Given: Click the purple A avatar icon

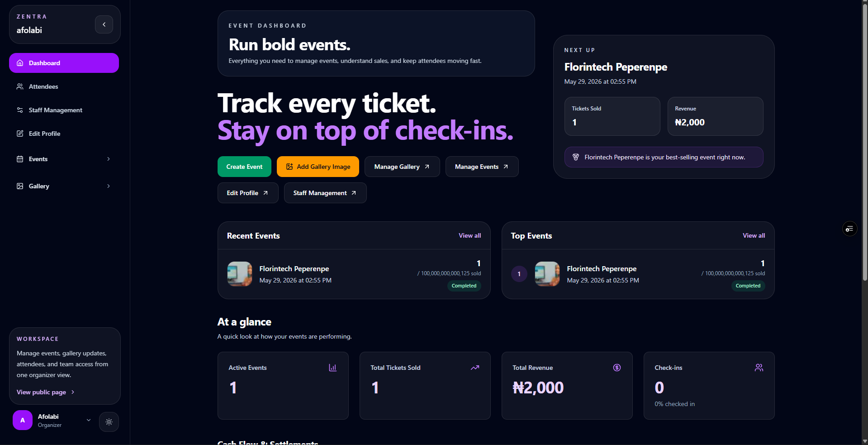Looking at the screenshot, I should click(x=23, y=420).
